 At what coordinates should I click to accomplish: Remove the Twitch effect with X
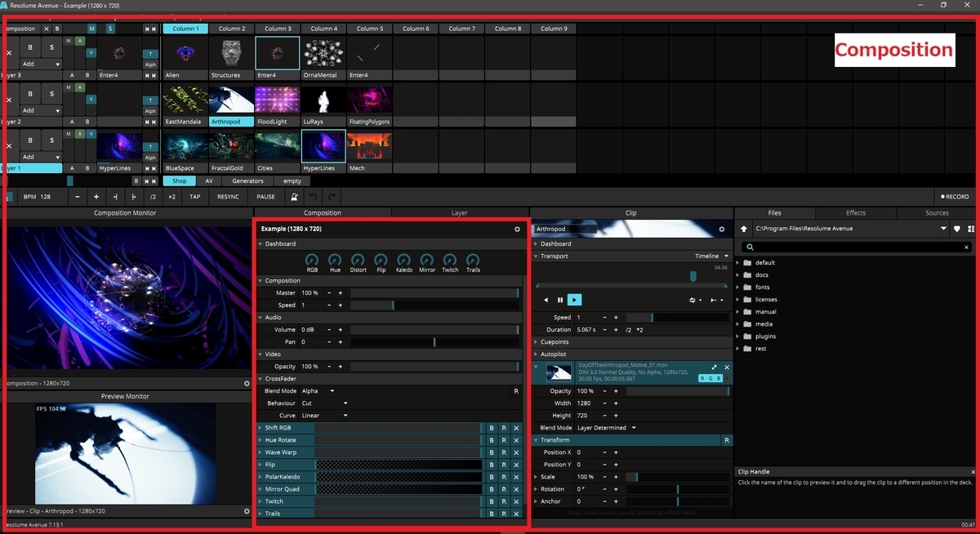coord(516,501)
